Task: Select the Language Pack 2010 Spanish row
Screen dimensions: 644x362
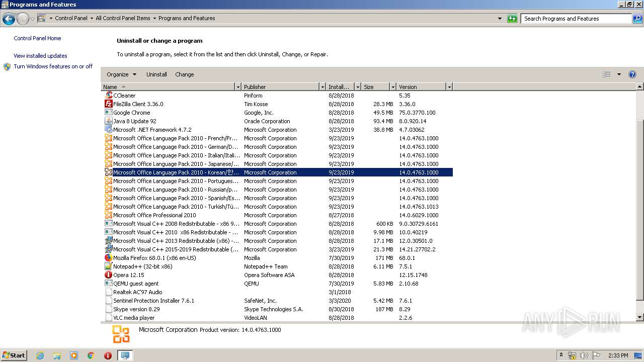Action: point(277,198)
